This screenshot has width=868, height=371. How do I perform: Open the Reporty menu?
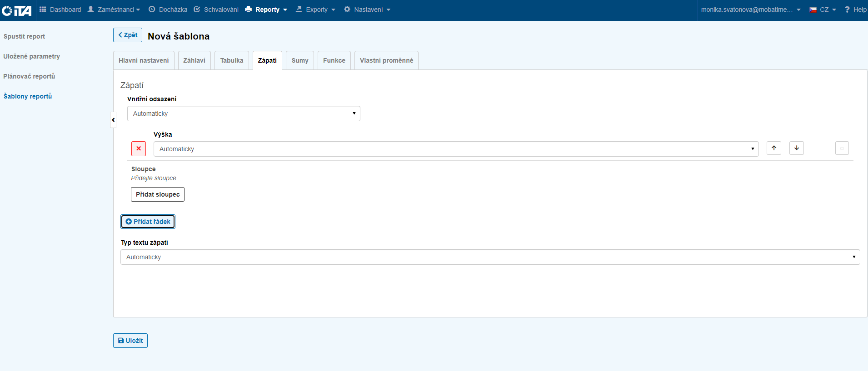tap(267, 10)
